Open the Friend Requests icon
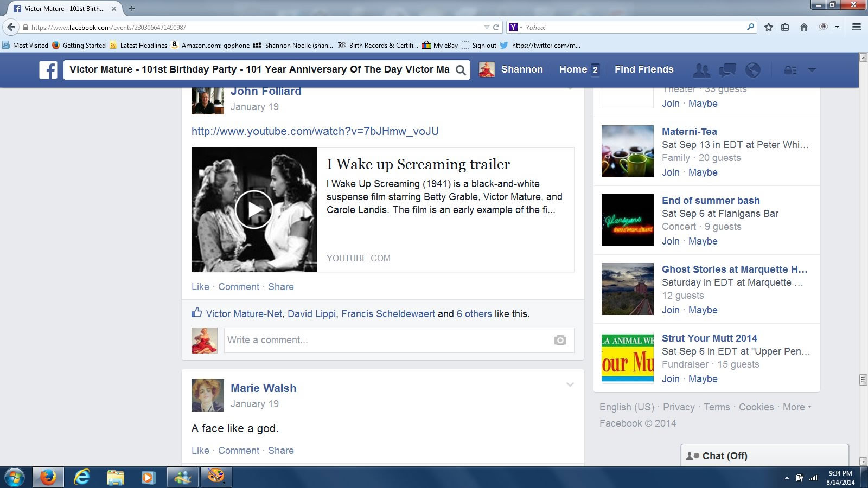Screen dimensions: 868x488 (701, 70)
